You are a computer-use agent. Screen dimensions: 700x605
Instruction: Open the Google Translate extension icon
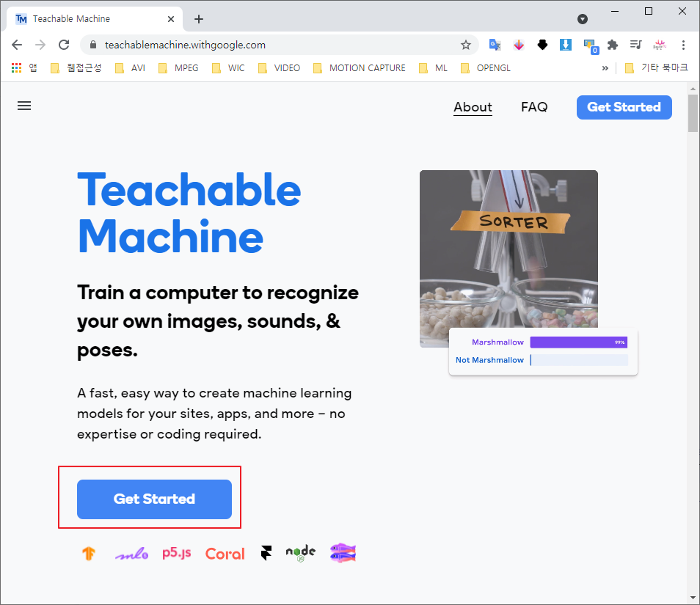(495, 45)
